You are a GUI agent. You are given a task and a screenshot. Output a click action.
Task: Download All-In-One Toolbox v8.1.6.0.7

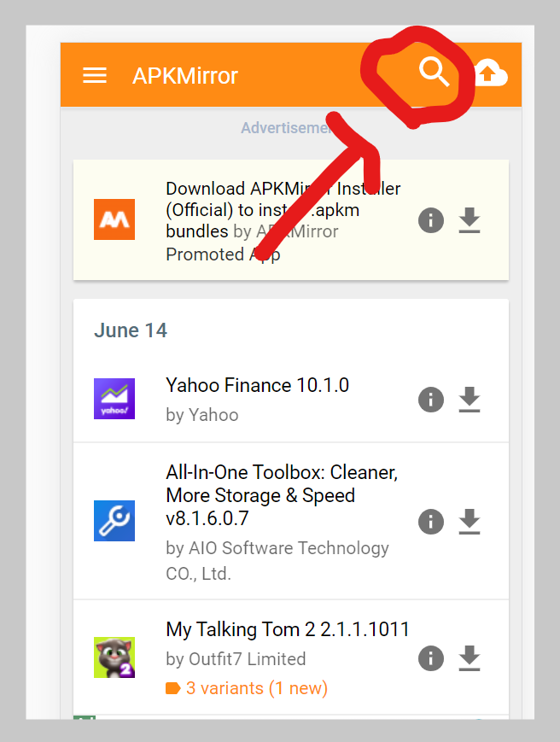click(470, 522)
